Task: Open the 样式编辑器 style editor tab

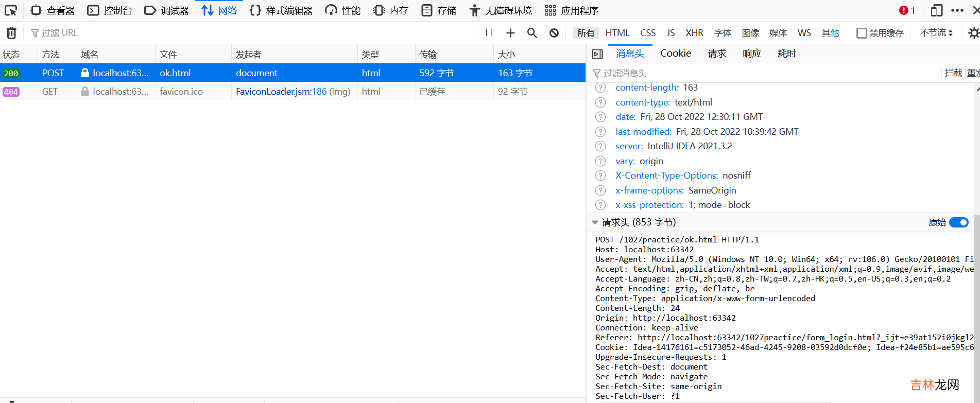Action: coord(281,10)
